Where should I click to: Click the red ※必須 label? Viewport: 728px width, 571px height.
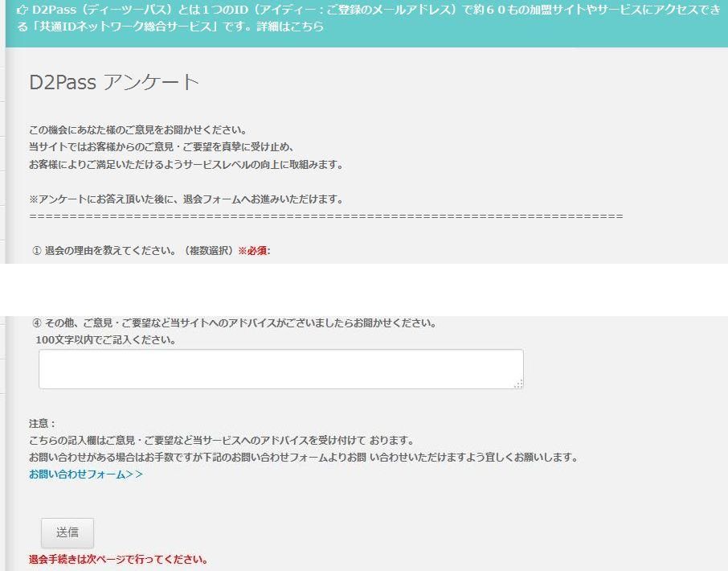[252, 251]
